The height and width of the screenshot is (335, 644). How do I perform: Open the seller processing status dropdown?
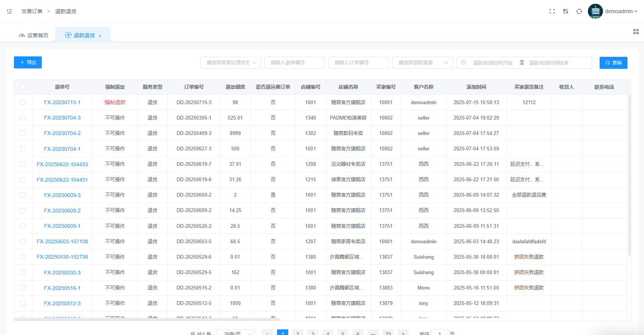[x=230, y=63]
